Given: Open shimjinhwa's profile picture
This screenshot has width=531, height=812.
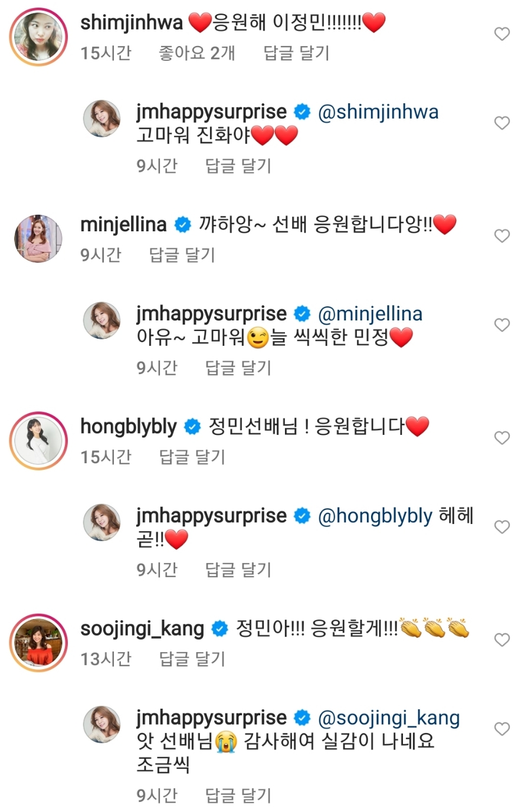Looking at the screenshot, I should [39, 37].
